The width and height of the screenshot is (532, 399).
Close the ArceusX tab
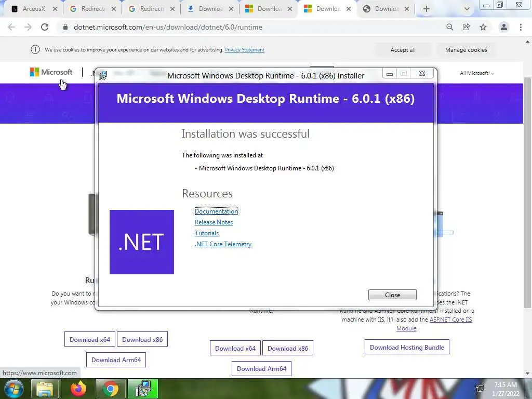[x=55, y=9]
